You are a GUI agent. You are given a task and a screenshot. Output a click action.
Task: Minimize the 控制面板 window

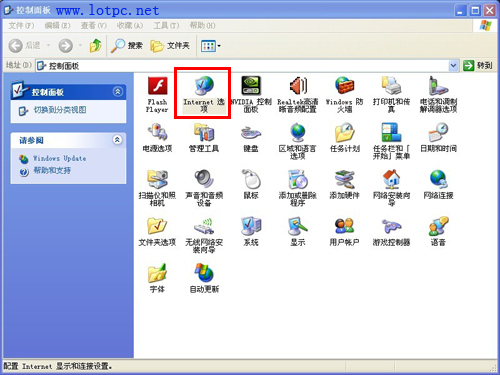tap(460, 11)
